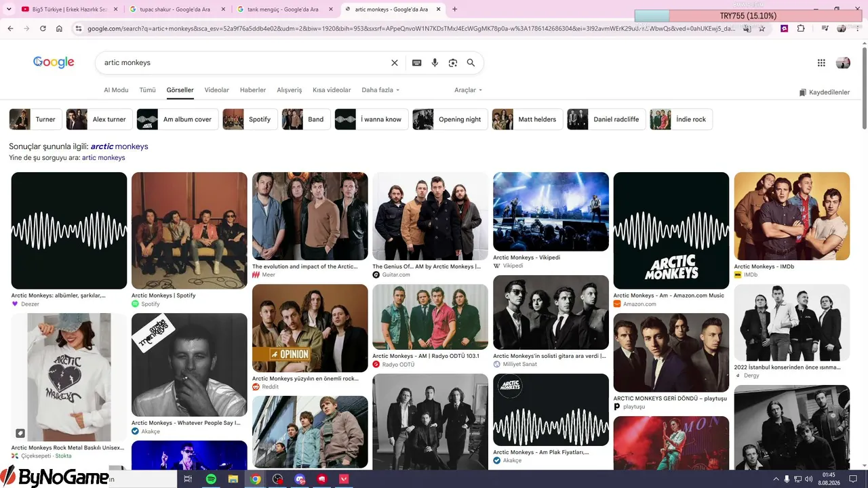Switch to the Big5 Türkiye YouTube tab
Screen dimensions: 868x488
coord(69,9)
